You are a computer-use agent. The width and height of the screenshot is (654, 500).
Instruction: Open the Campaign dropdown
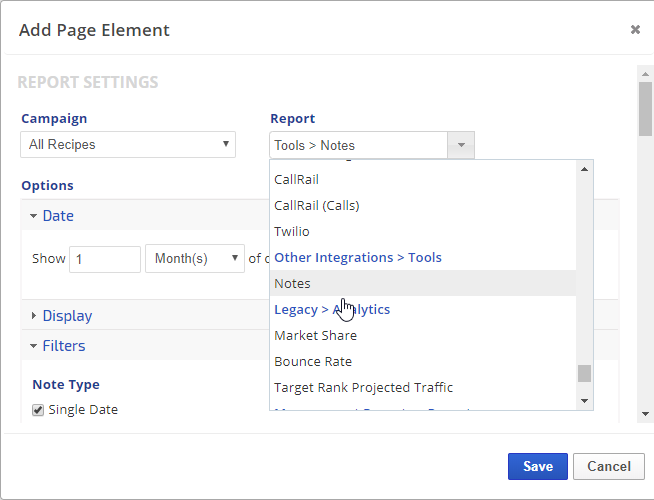pos(128,145)
